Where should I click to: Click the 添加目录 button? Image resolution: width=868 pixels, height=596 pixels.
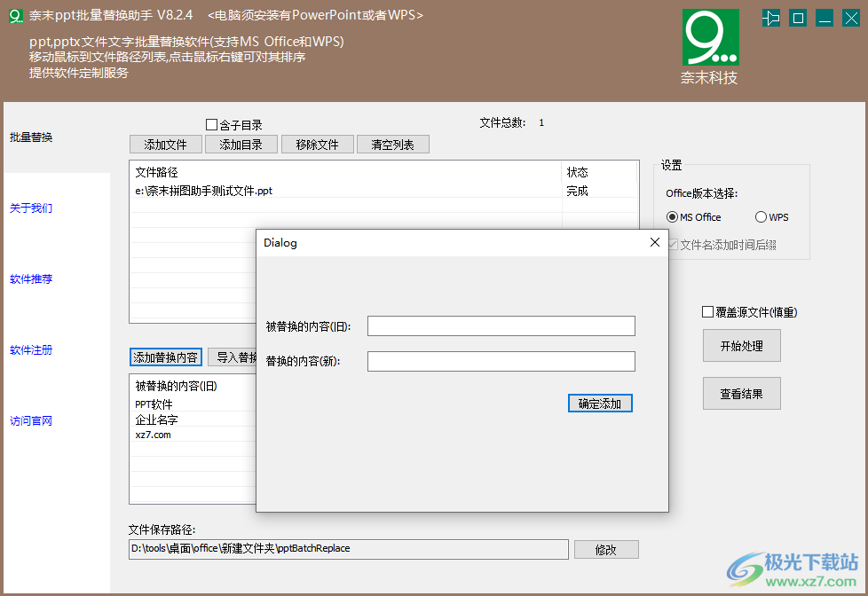click(x=241, y=144)
